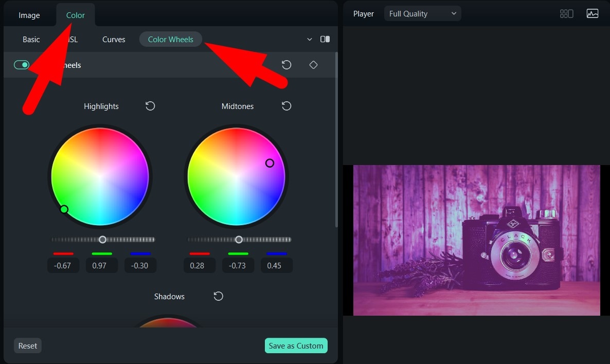The height and width of the screenshot is (364, 610).
Task: Click the Midtones label
Action: [x=237, y=106]
